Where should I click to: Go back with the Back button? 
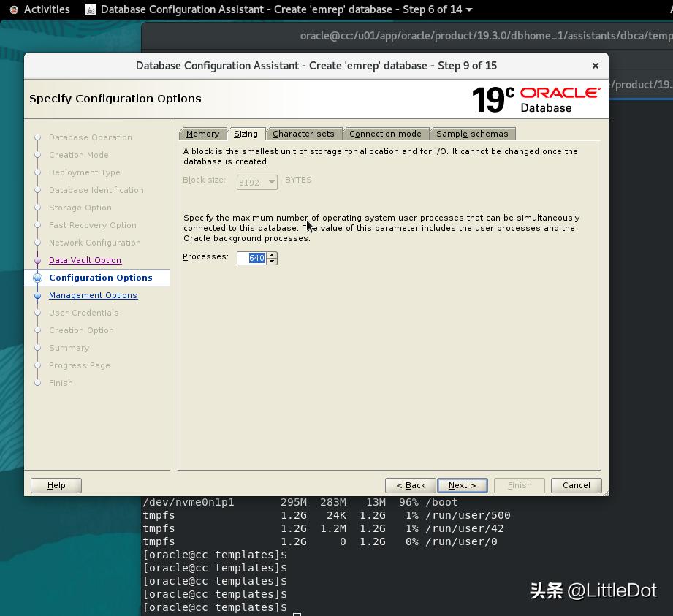[x=411, y=485]
